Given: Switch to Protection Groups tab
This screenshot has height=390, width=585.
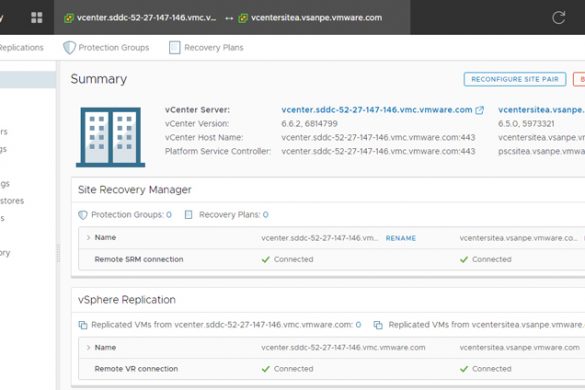Looking at the screenshot, I should click(x=106, y=47).
